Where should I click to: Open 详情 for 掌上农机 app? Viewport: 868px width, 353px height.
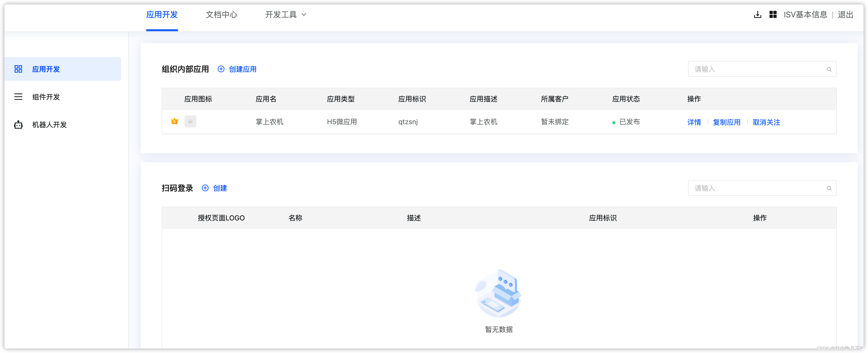tap(694, 122)
